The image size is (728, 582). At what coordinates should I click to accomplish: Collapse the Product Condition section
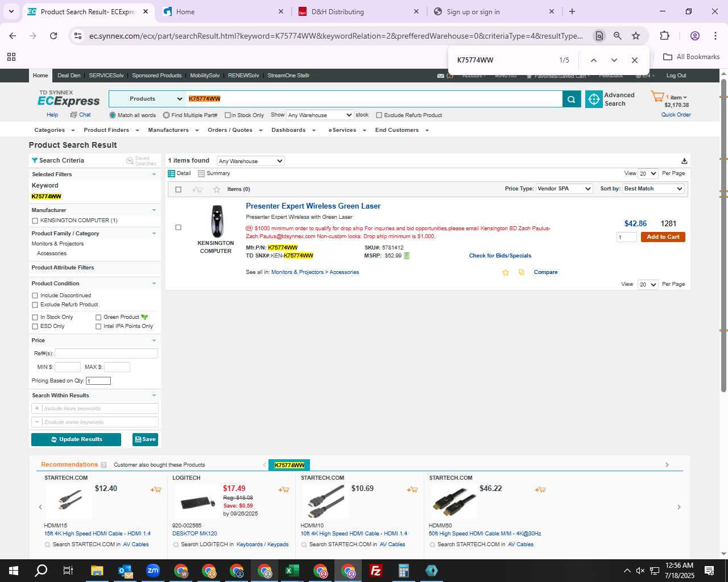point(154,284)
